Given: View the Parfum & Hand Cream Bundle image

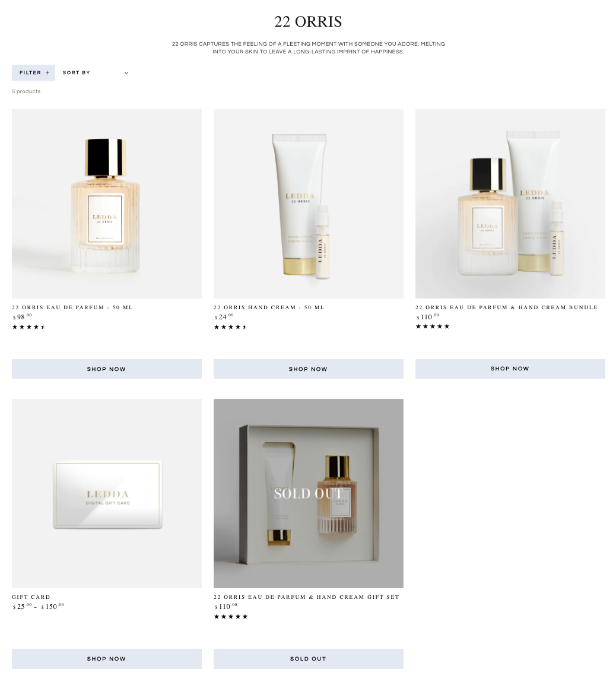Looking at the screenshot, I should [x=510, y=204].
